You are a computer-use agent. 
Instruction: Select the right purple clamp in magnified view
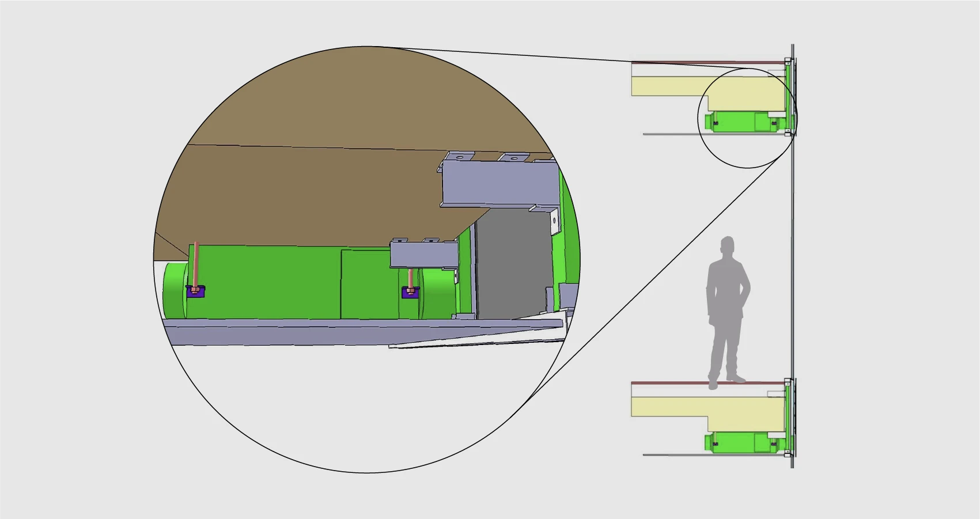(x=410, y=293)
